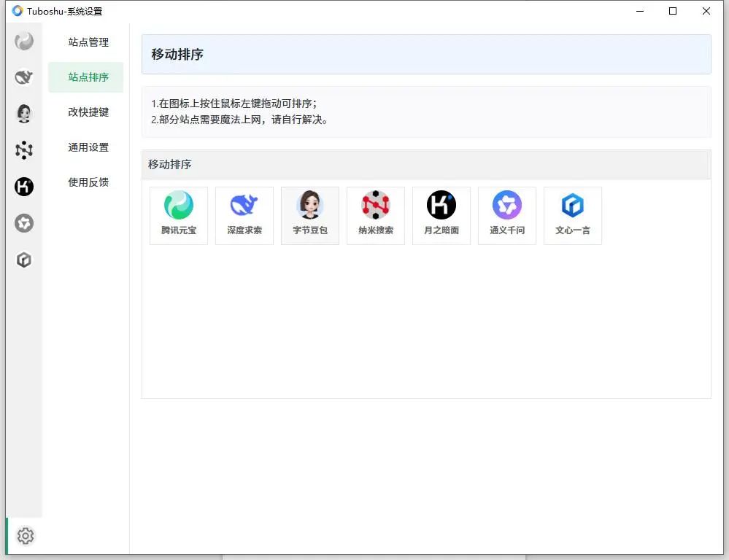Click the 移动排序 panel section title

point(170,165)
